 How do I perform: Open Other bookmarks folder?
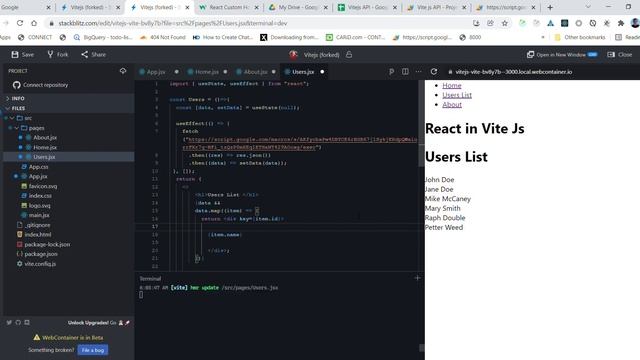click(580, 37)
